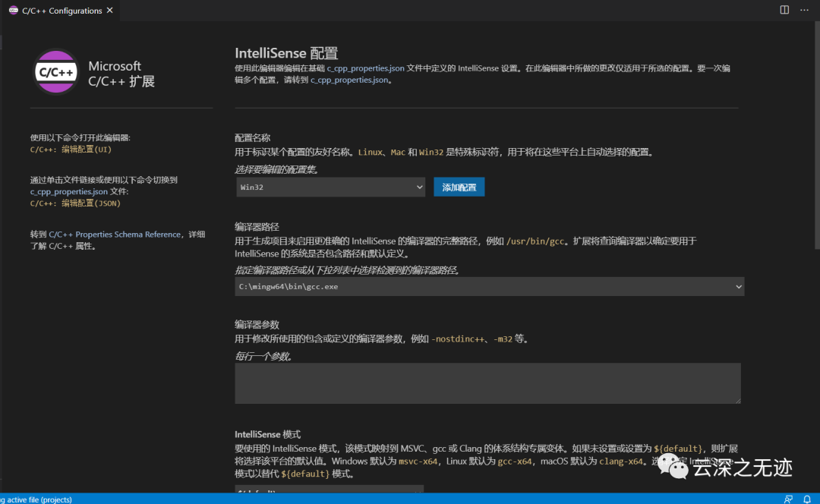The height and width of the screenshot is (504, 820).
Task: Click the /usr/bin/gcc example text
Action: click(535, 241)
